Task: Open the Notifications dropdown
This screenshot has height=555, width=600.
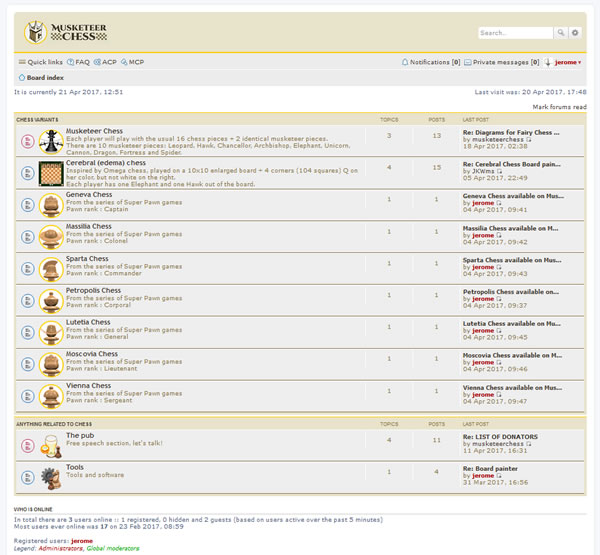Action: [431, 62]
